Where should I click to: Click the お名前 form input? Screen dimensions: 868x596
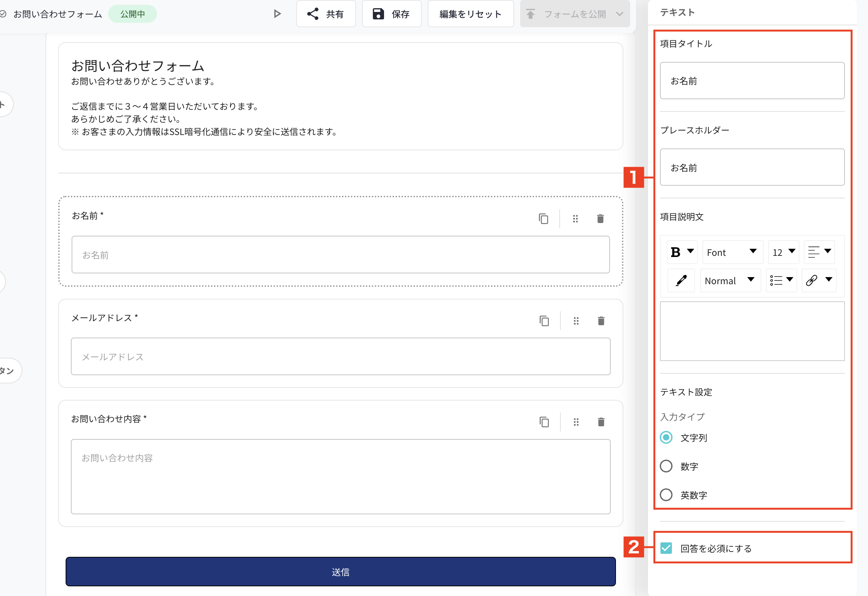click(x=341, y=254)
